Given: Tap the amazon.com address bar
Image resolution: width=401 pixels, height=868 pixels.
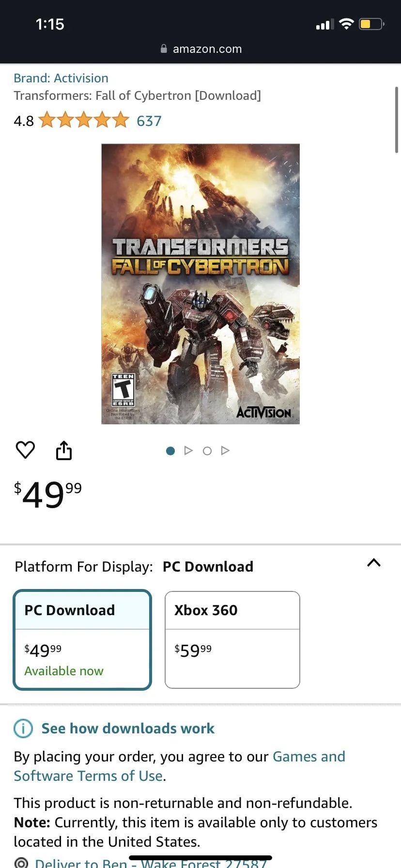Looking at the screenshot, I should (200, 48).
